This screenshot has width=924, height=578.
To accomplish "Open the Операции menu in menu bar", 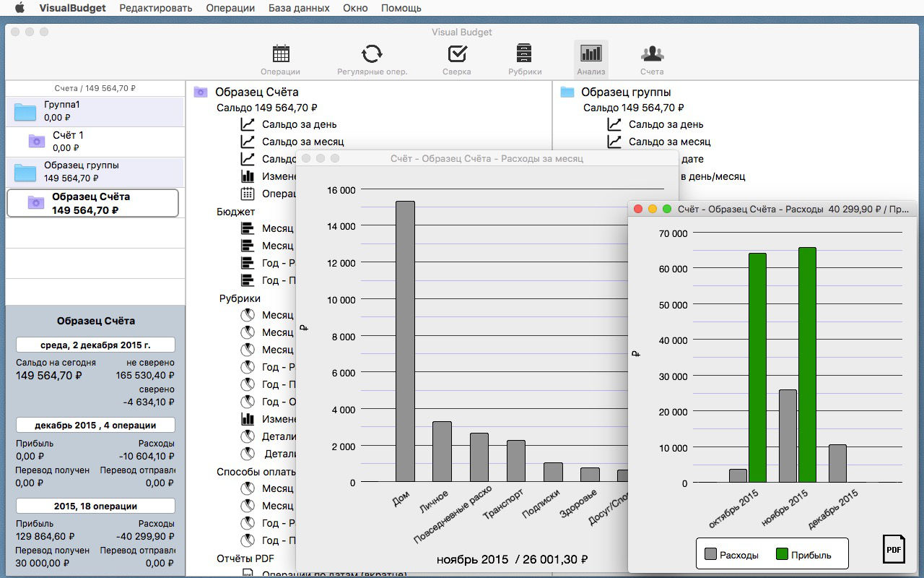I will click(230, 8).
